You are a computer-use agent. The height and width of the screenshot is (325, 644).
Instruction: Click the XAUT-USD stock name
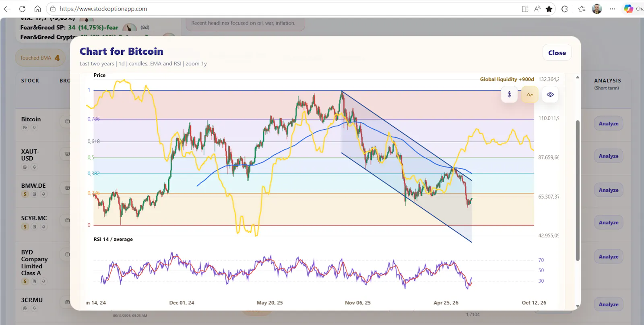coord(30,155)
